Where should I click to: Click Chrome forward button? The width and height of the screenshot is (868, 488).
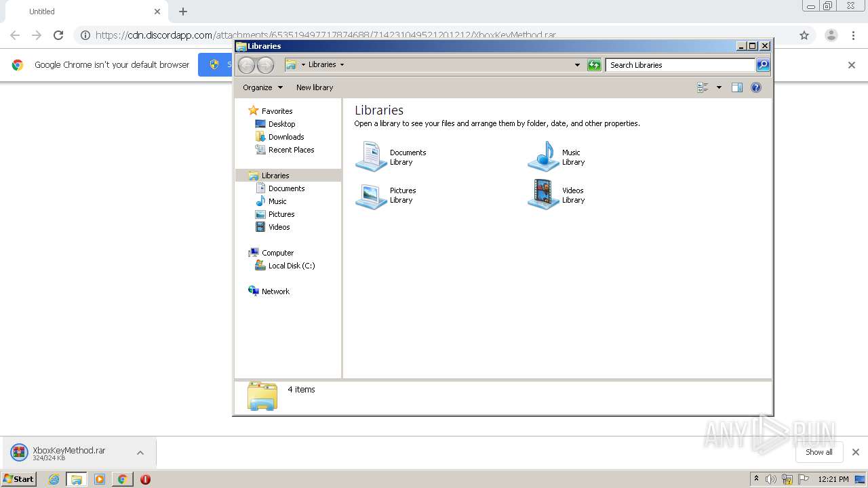pos(37,35)
